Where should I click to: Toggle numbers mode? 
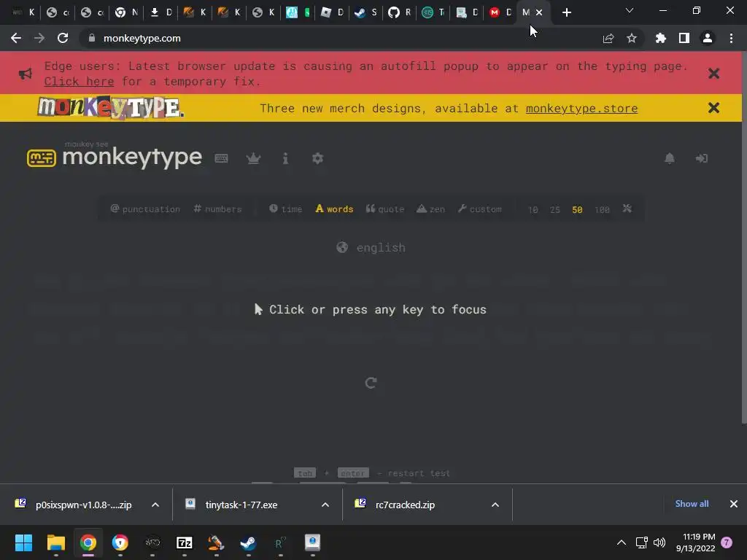click(217, 209)
